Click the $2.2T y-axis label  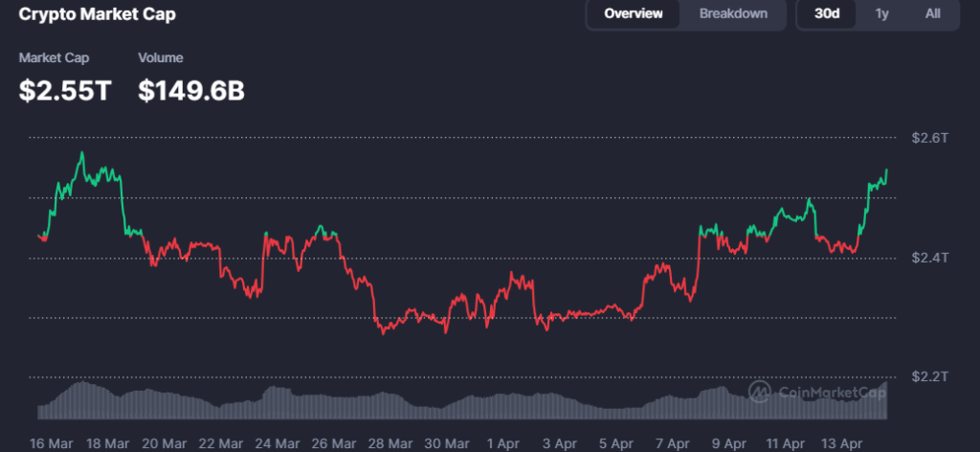tap(930, 376)
